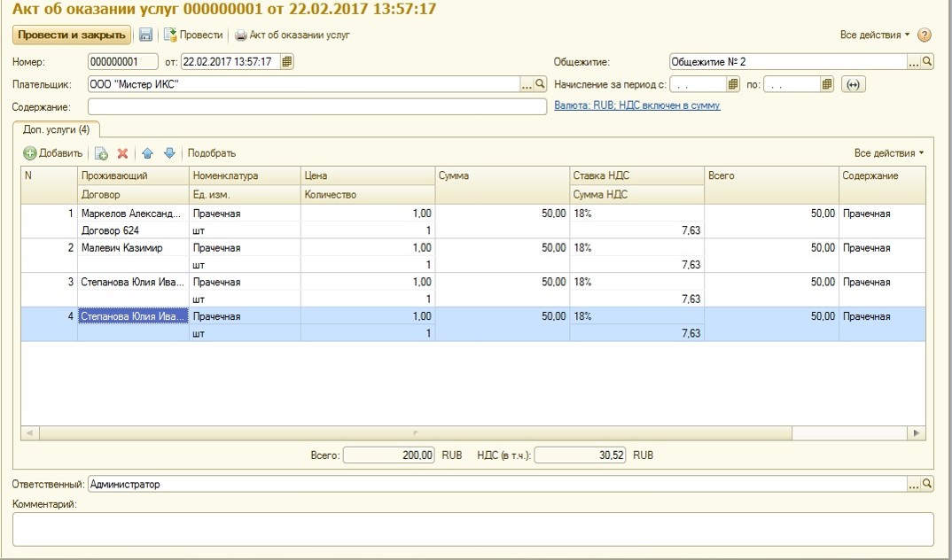Screen dimensions: 952x560
Task: Open the Ответственный selection list with ellipsis button
Action: point(914,485)
